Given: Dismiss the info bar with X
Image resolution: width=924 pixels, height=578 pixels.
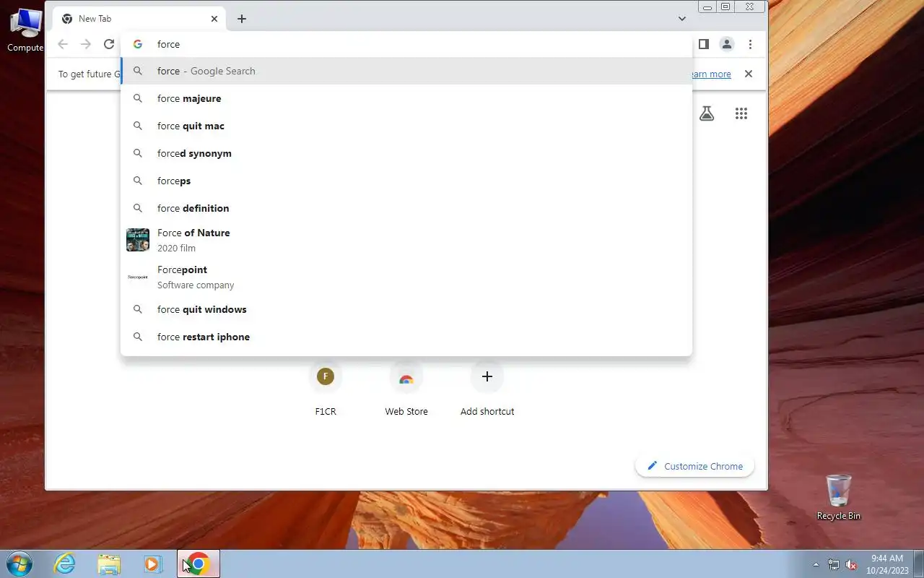Looking at the screenshot, I should tap(749, 74).
